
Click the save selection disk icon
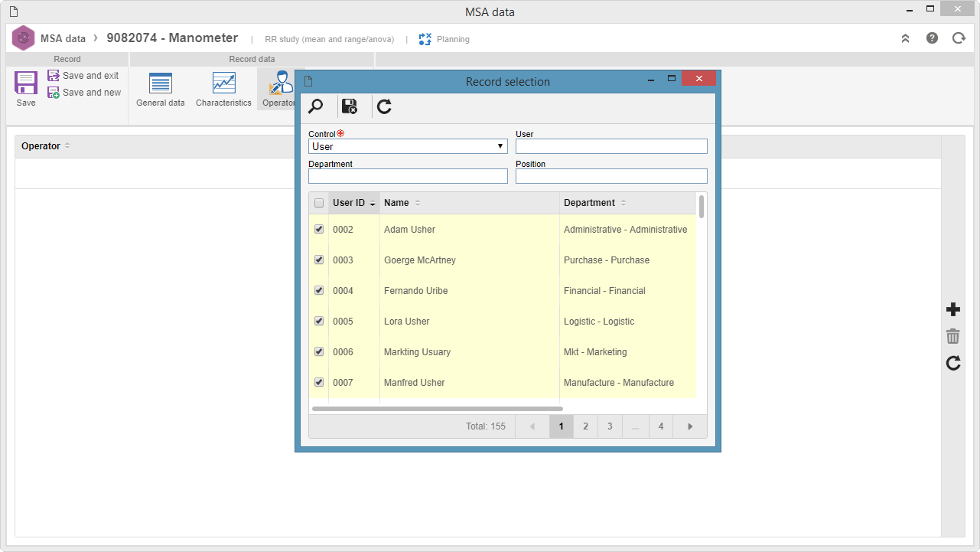(350, 106)
